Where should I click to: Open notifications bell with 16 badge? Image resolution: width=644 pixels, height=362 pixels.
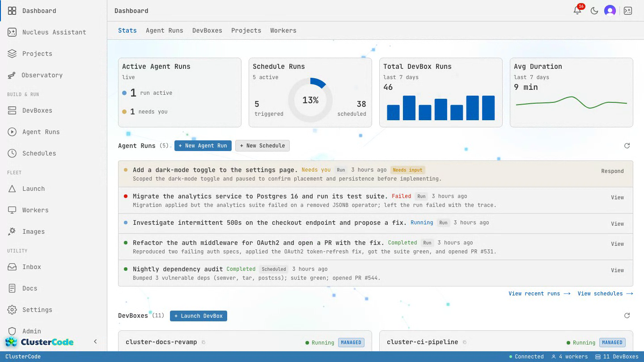[578, 10]
